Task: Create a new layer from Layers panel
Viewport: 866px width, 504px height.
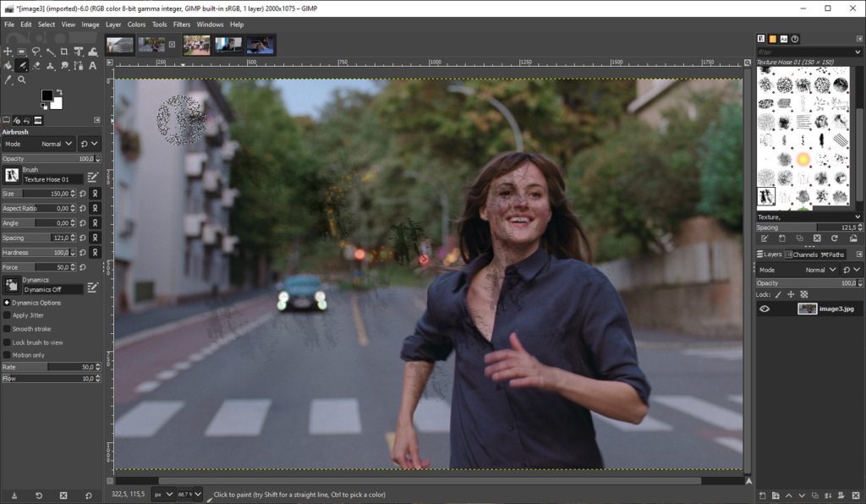Action: (762, 496)
